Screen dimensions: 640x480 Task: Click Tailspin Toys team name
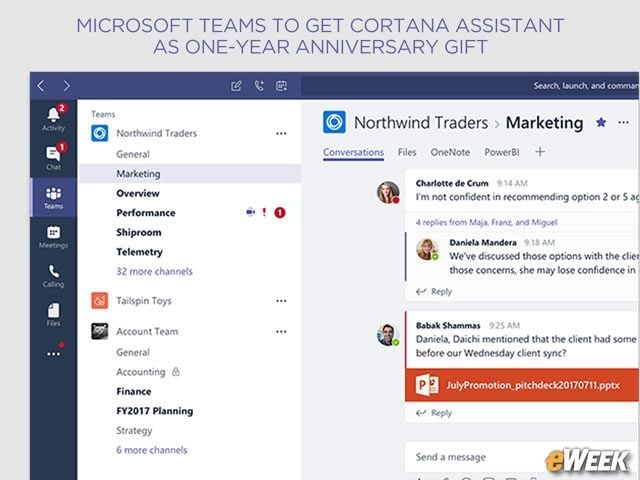144,301
